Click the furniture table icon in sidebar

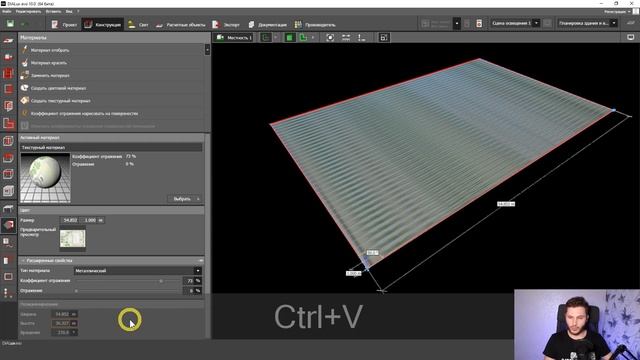tap(8, 209)
